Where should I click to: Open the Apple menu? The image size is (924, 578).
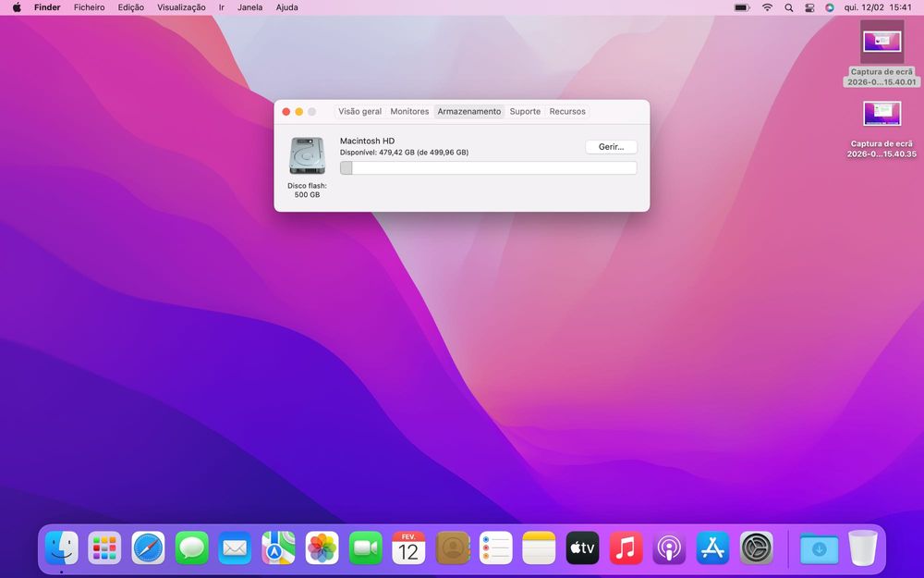17,7
